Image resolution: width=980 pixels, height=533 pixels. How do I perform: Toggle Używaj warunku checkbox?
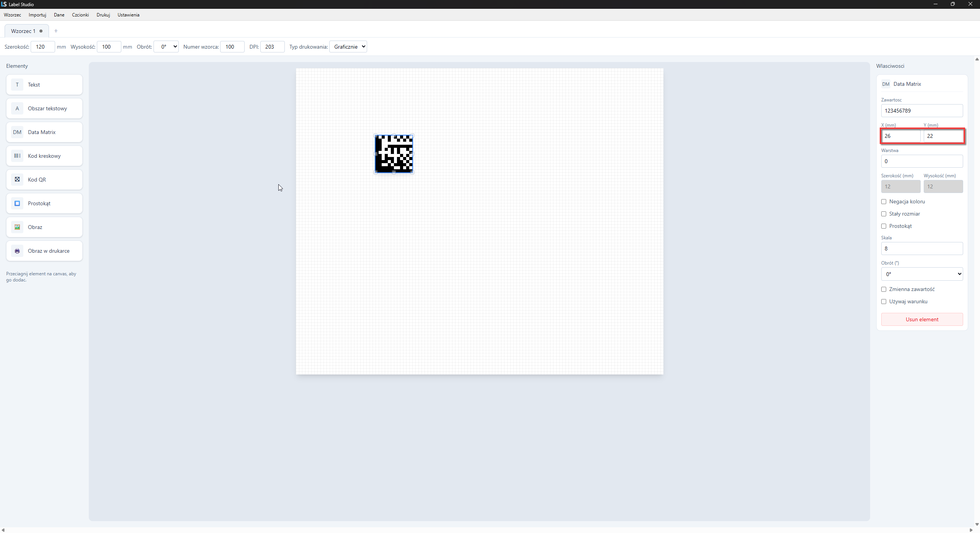coord(884,301)
